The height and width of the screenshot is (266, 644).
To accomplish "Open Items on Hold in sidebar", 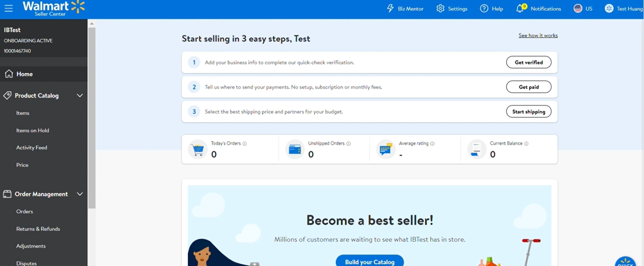I will tap(33, 130).
